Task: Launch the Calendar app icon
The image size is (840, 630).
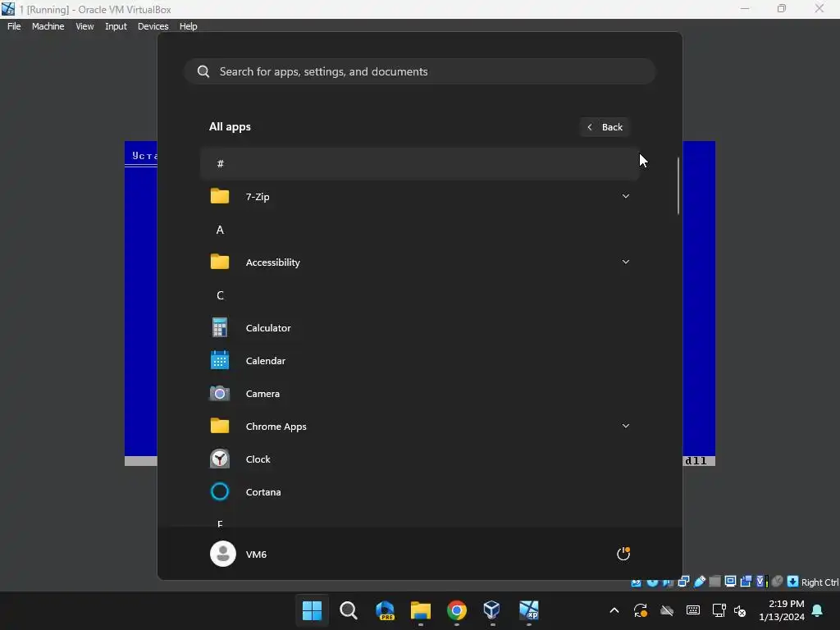Action: click(x=220, y=361)
